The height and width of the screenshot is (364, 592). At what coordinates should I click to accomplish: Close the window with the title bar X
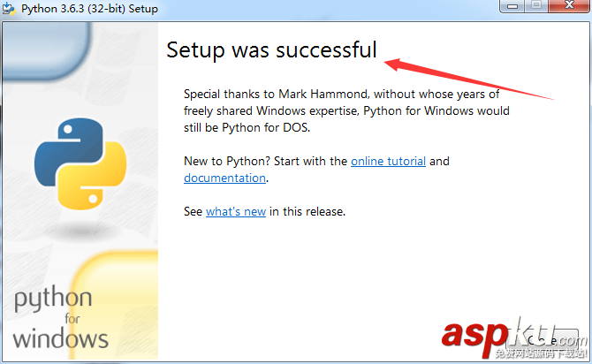(568, 7)
